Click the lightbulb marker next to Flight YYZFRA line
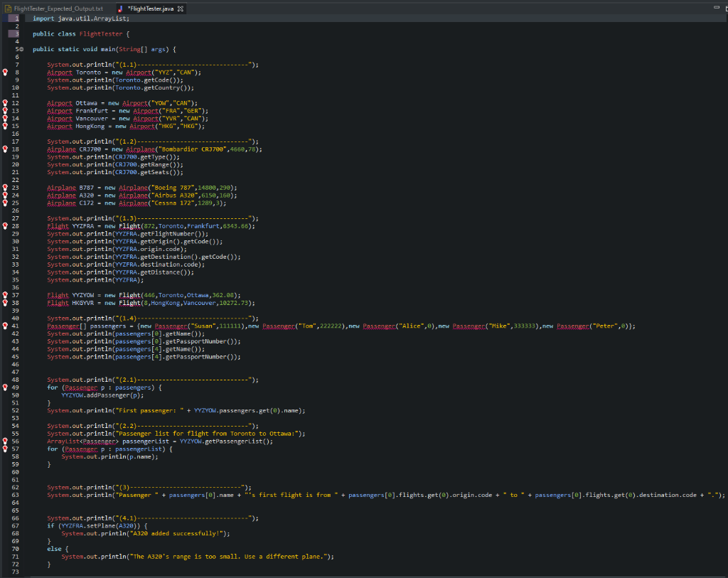Screen dimensions: 728x578 click(5, 226)
